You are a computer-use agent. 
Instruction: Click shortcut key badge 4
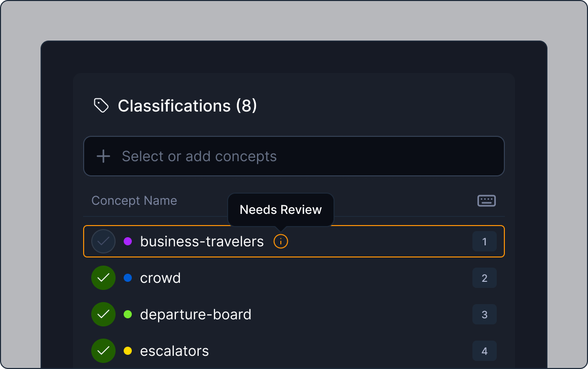(484, 351)
